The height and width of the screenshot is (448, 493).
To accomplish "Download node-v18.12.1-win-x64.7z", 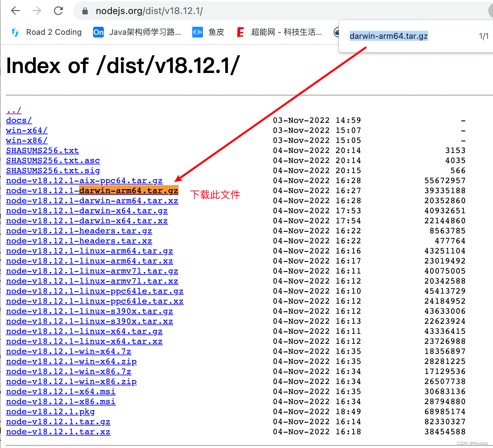I will [69, 351].
